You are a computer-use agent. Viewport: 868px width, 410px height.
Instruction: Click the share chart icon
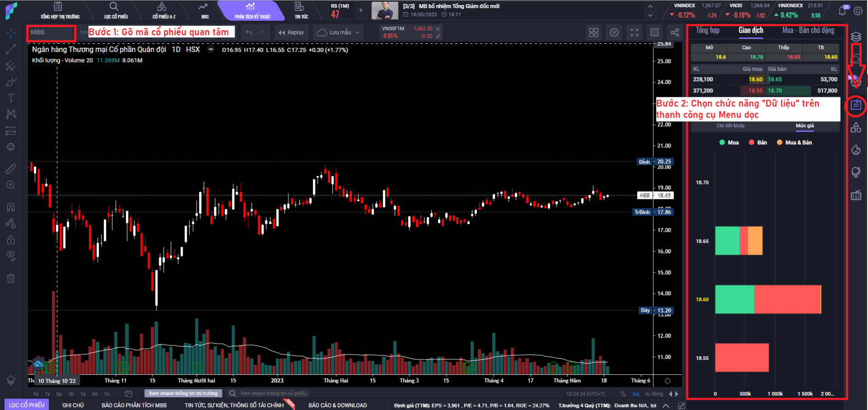[675, 33]
